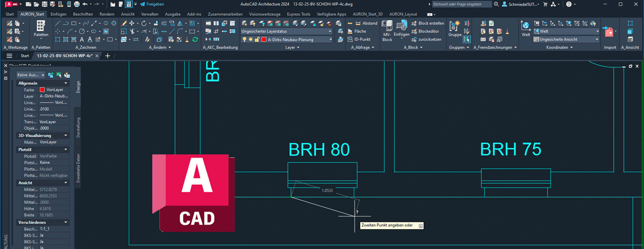Viewport: 644px width, 249px height.
Task: Click the red layer color swatch
Action: click(x=264, y=39)
